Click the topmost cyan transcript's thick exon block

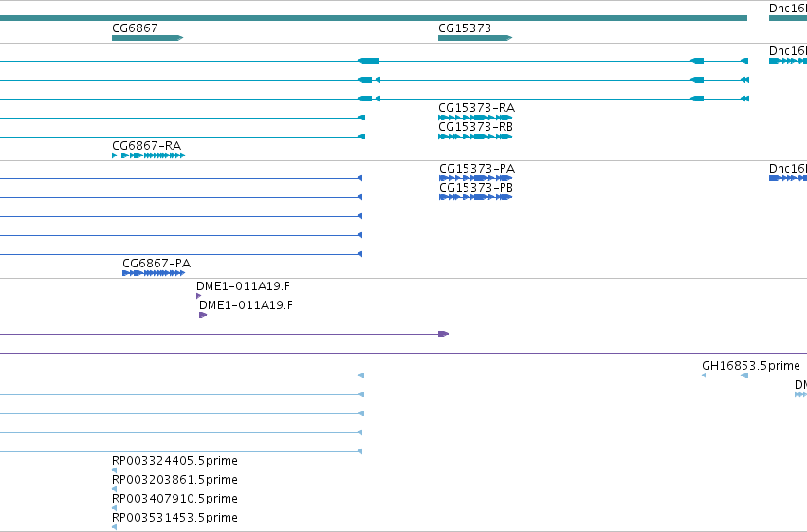pyautogui.click(x=369, y=61)
